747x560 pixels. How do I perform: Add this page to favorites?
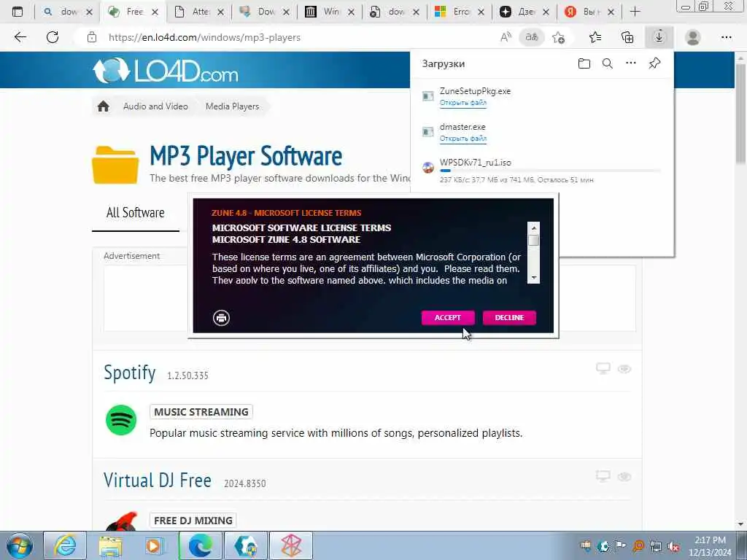558,37
